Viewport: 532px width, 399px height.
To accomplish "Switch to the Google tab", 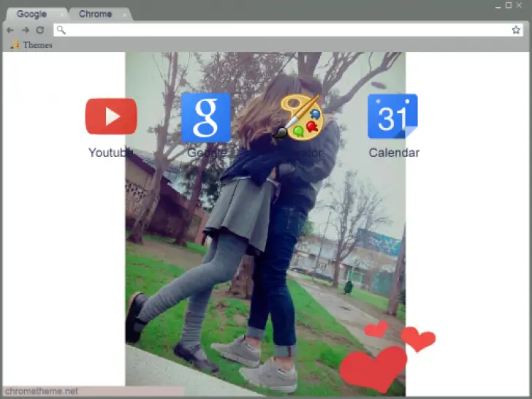I will [31, 14].
